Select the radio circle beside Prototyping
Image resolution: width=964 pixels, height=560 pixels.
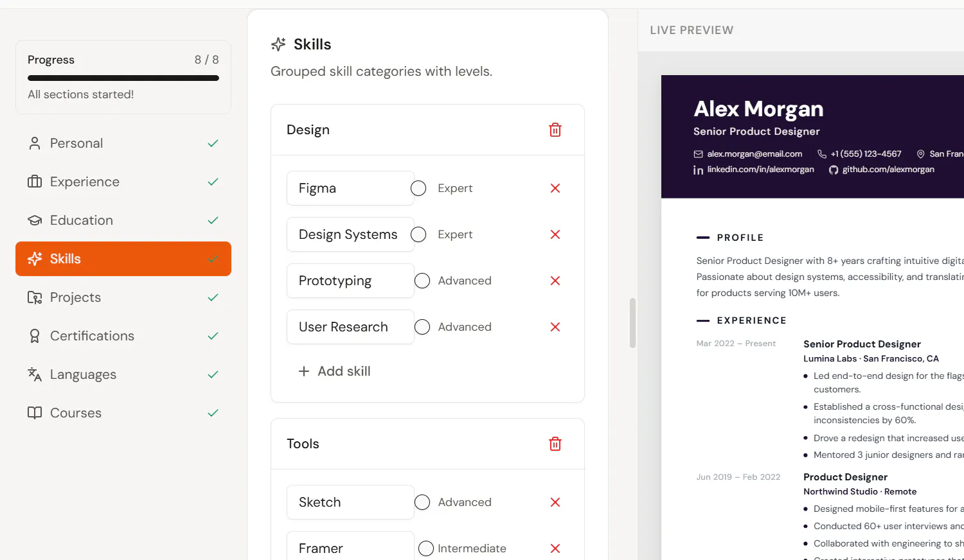tap(422, 281)
